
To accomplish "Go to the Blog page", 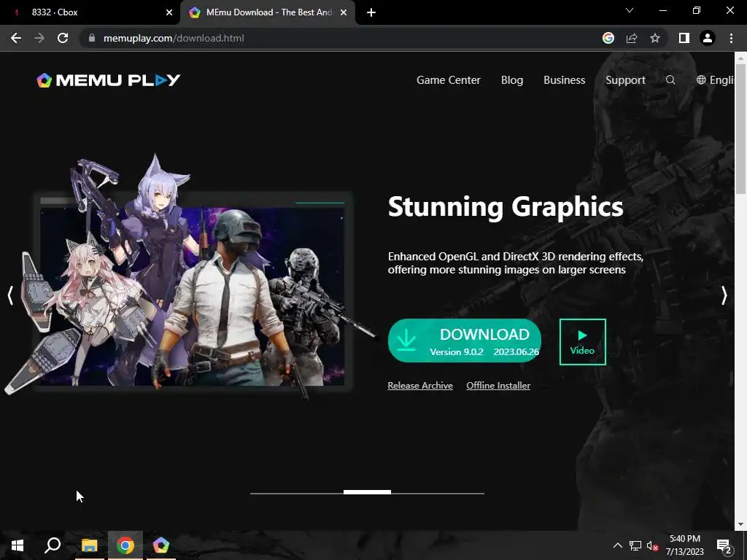I will click(x=511, y=80).
